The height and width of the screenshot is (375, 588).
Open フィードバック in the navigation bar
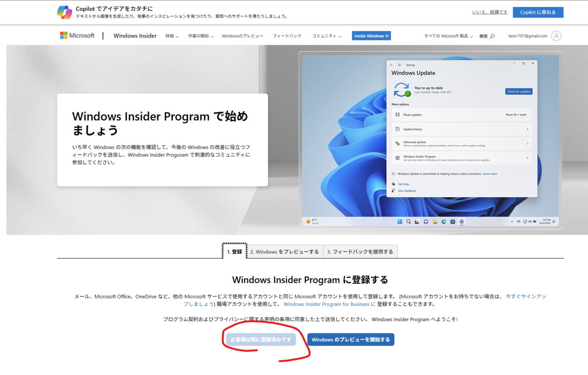pos(287,36)
